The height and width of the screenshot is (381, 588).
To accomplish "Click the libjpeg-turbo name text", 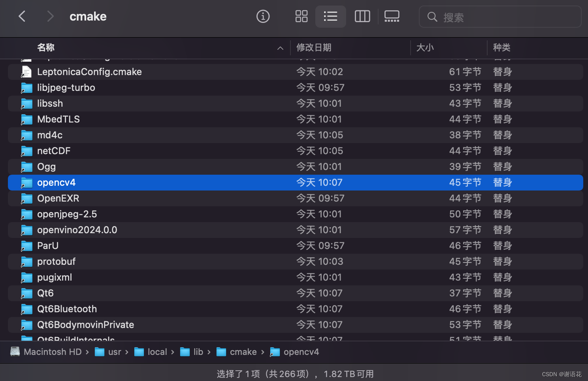I will (66, 88).
